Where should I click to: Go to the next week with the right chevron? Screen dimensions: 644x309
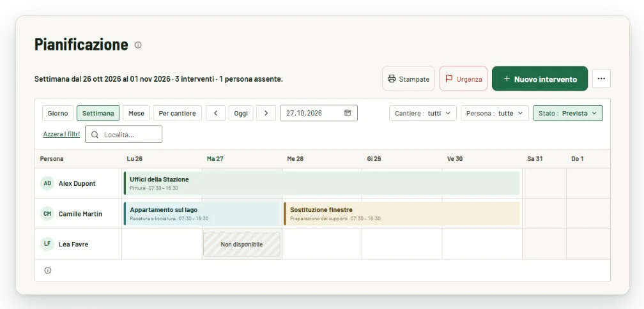click(x=266, y=113)
